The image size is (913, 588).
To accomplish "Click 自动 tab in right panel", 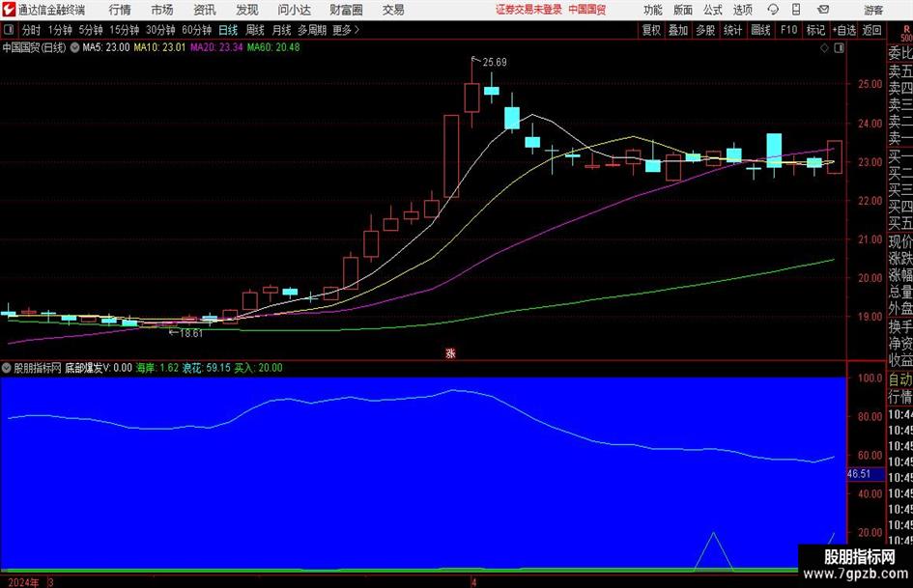I will click(x=900, y=379).
